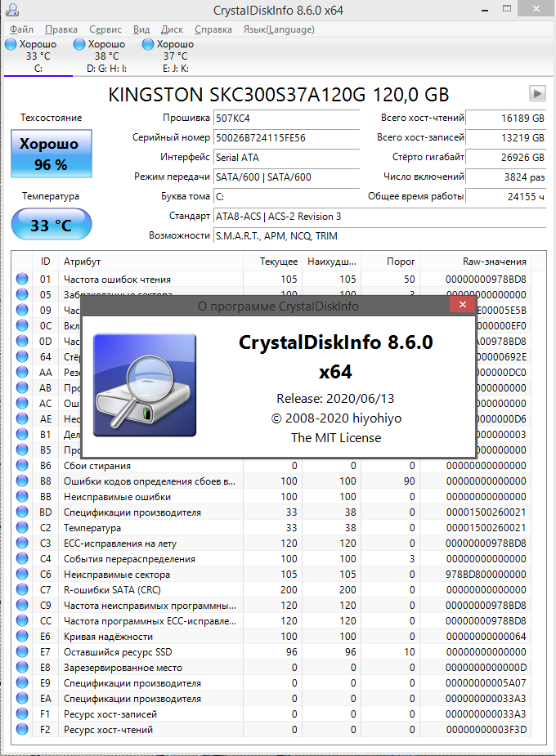This screenshot has height=756, width=556.
Task: Click status icon for attribute B6
Action: click(x=22, y=465)
